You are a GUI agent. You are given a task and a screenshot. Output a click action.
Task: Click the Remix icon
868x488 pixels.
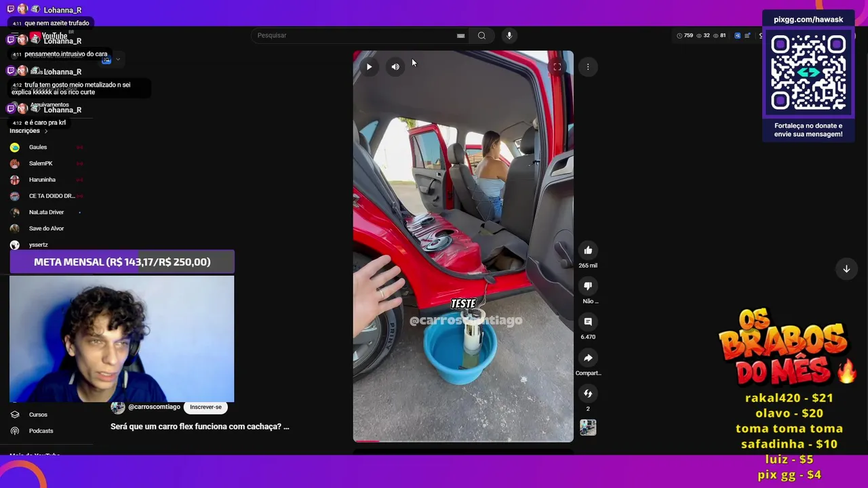click(x=588, y=394)
